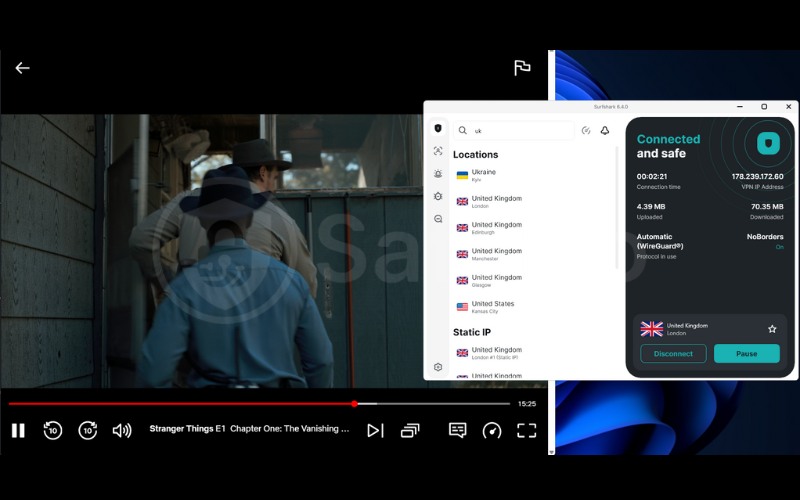Select United Kingdom Manchester location
This screenshot has width=800, height=500.
tap(533, 254)
